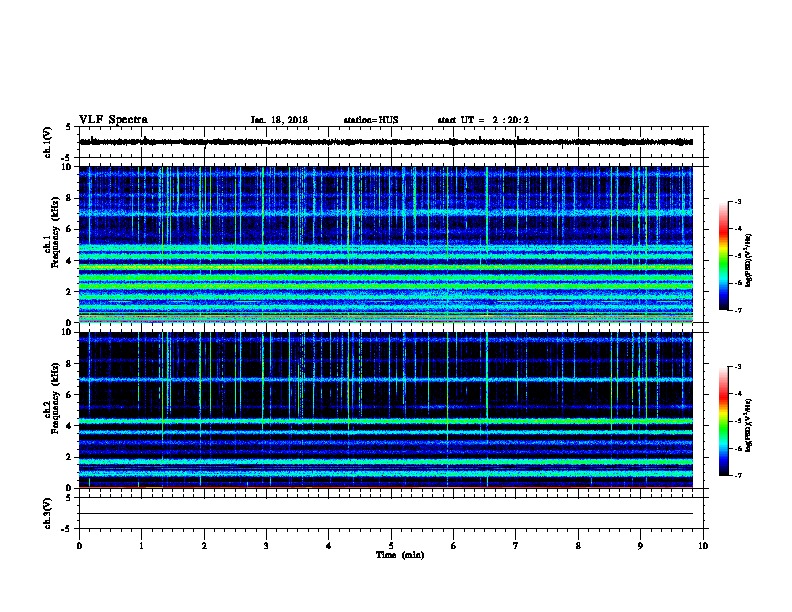Click the ch.2 spectrogram panel
Screen dimensions: 792x612
click(x=386, y=410)
